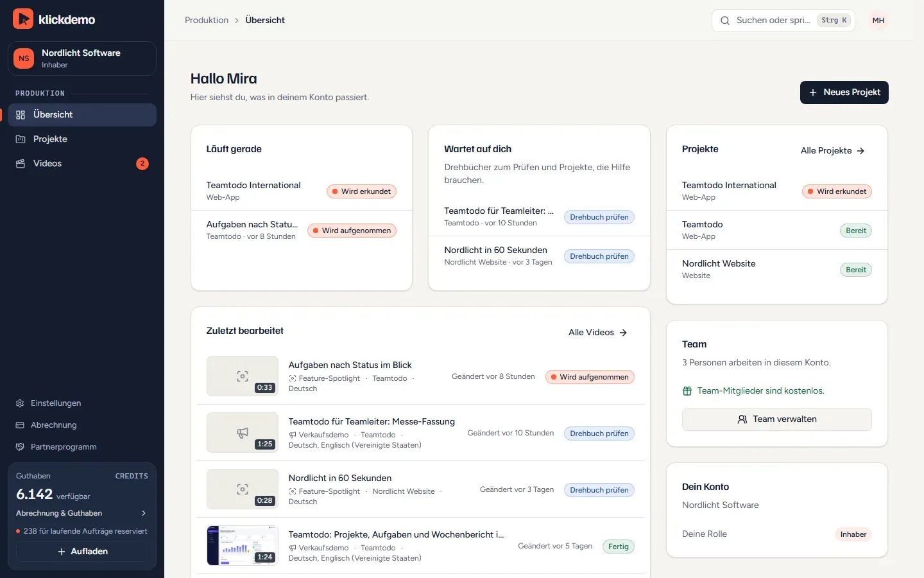Click the Abrechnung card icon
Image resolution: width=924 pixels, height=578 pixels.
20,425
